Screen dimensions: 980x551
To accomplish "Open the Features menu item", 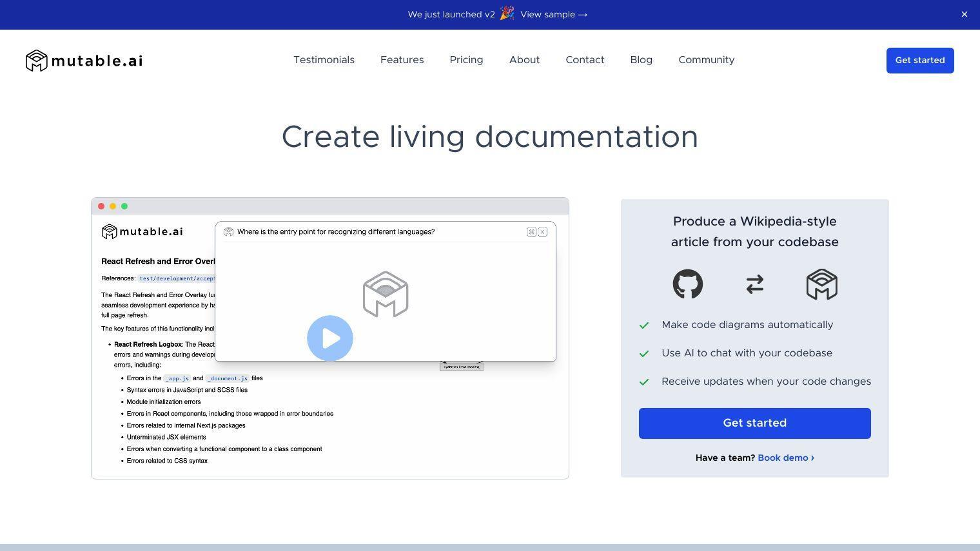I will coord(402,60).
